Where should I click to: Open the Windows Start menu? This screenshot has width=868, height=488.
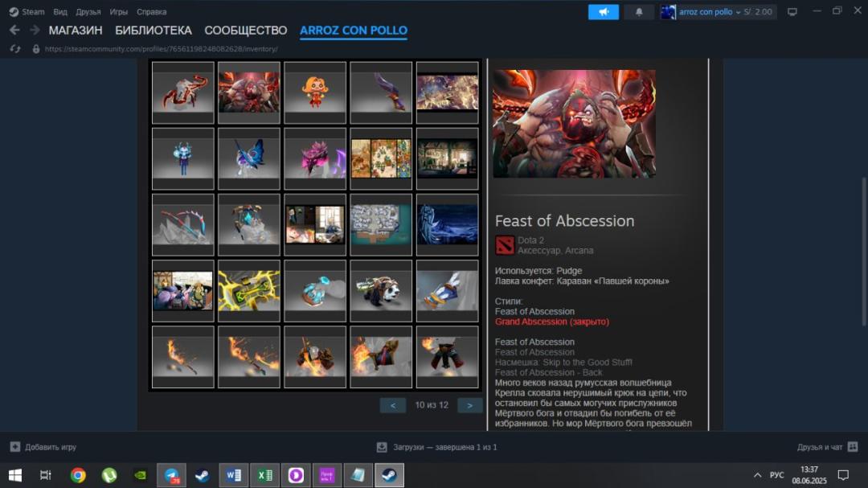point(15,475)
